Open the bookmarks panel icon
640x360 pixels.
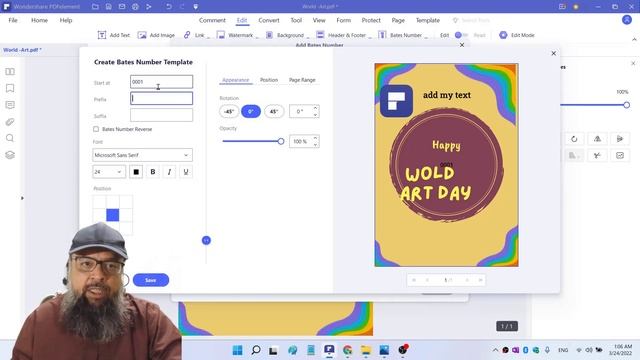(x=10, y=89)
